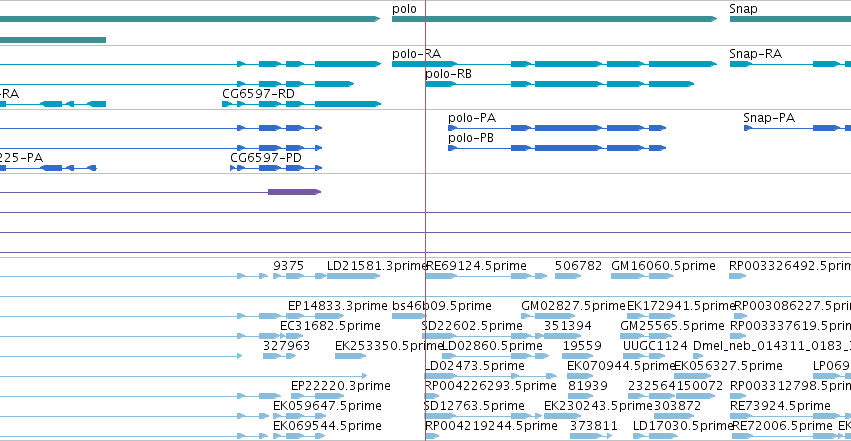The image size is (851, 441).
Task: Select EK172941.5prime EST label
Action: tap(681, 306)
